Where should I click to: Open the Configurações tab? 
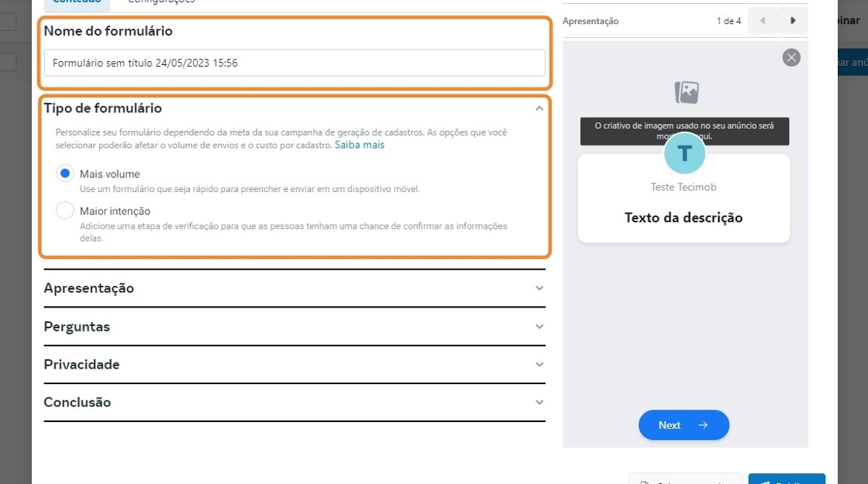160,2
